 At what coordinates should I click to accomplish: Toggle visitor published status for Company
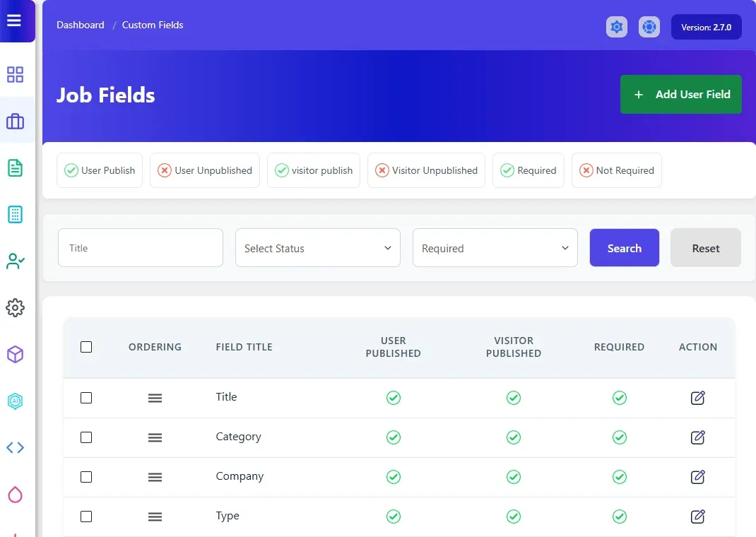click(514, 477)
